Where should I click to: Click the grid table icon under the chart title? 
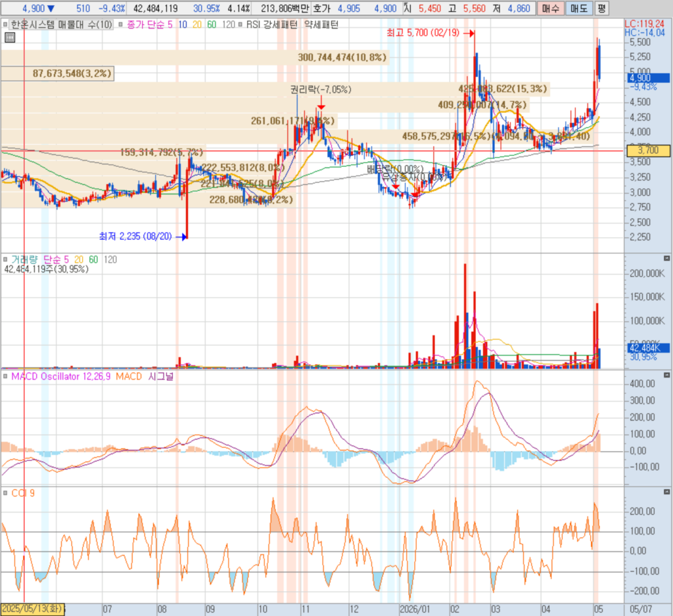coord(9,37)
